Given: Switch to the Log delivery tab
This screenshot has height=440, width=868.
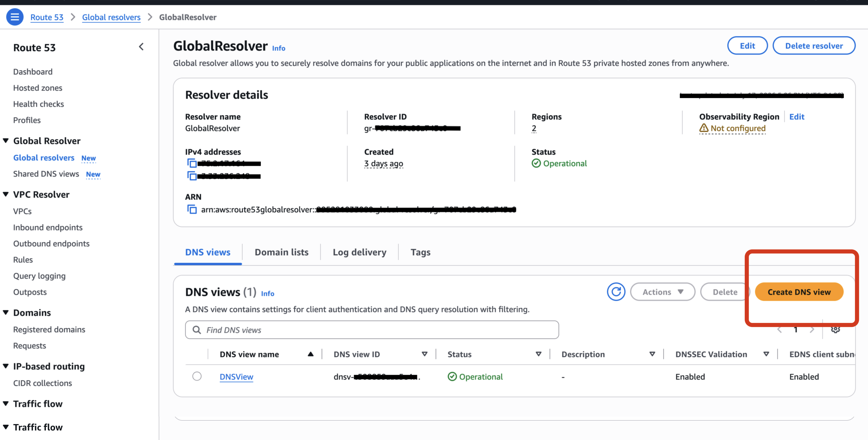Looking at the screenshot, I should [x=360, y=252].
